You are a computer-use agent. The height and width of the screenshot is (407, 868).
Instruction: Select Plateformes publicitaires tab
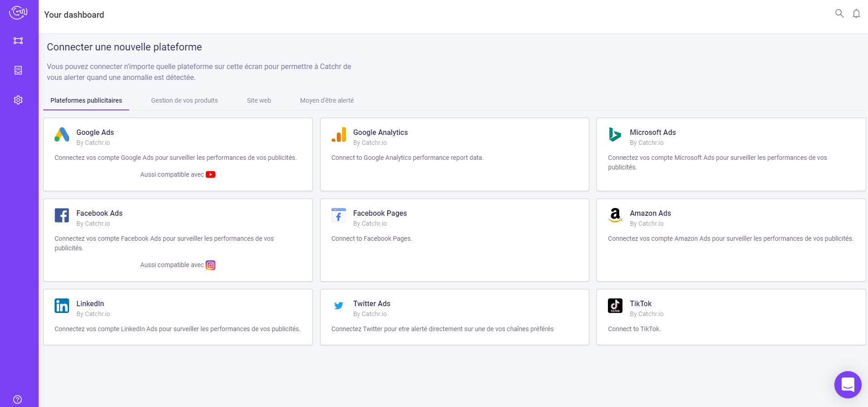pos(86,100)
